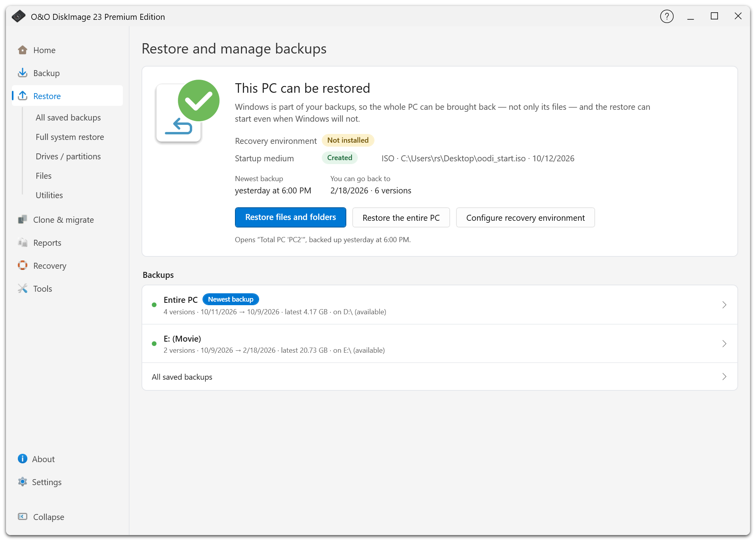
Task: Click the Clone & migrate icon
Action: pos(23,220)
